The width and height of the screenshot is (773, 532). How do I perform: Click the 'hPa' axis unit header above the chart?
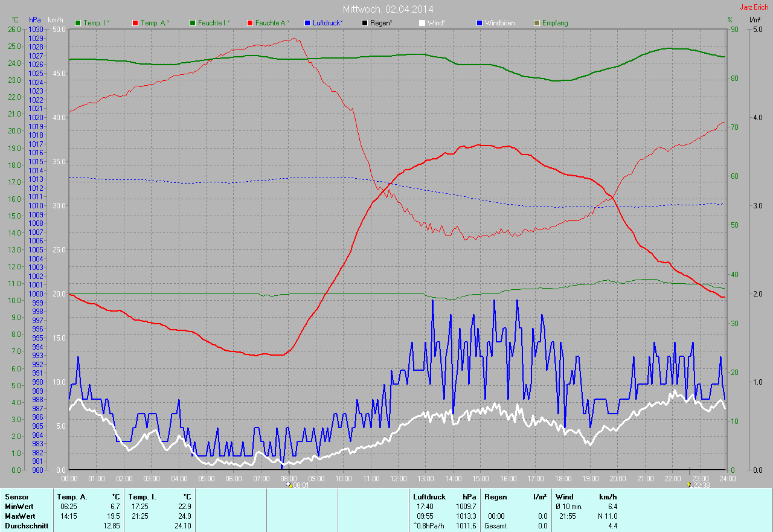[34, 20]
